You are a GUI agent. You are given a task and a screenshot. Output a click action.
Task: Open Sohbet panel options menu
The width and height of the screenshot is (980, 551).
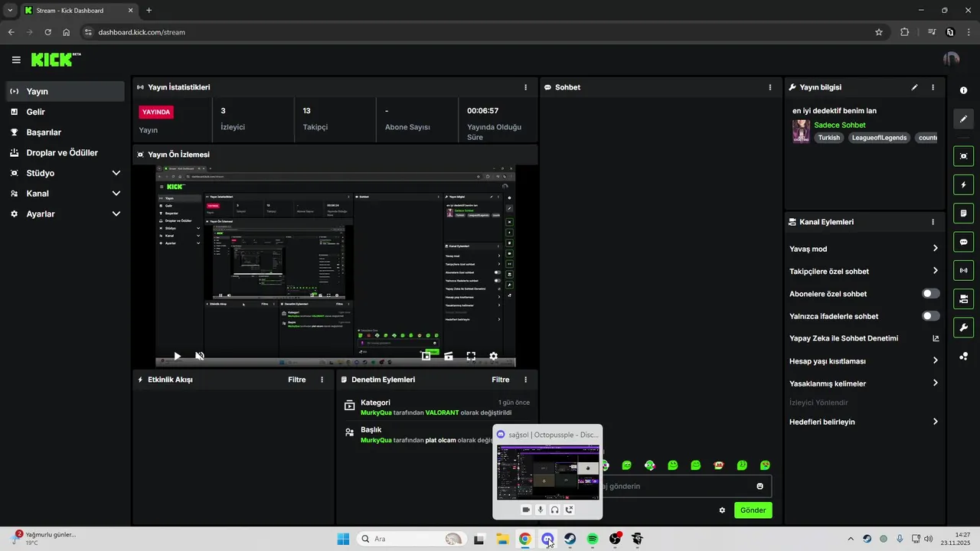pyautogui.click(x=770, y=87)
